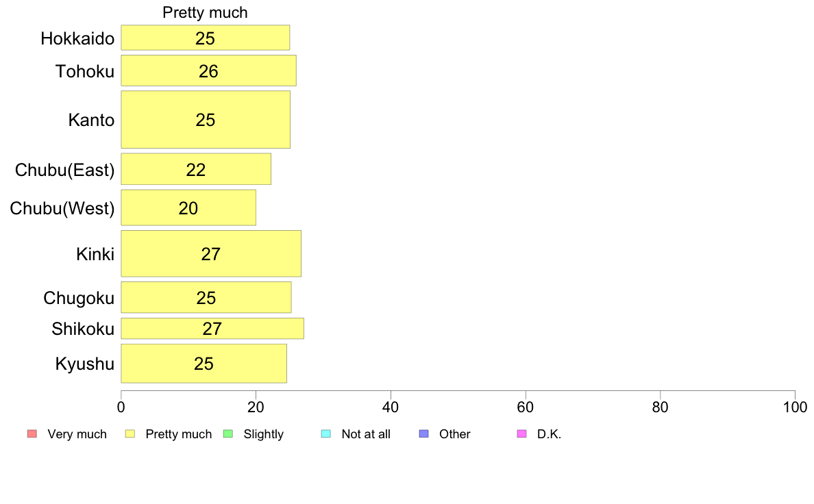
Task: Click the Kinki region label
Action: 95,254
